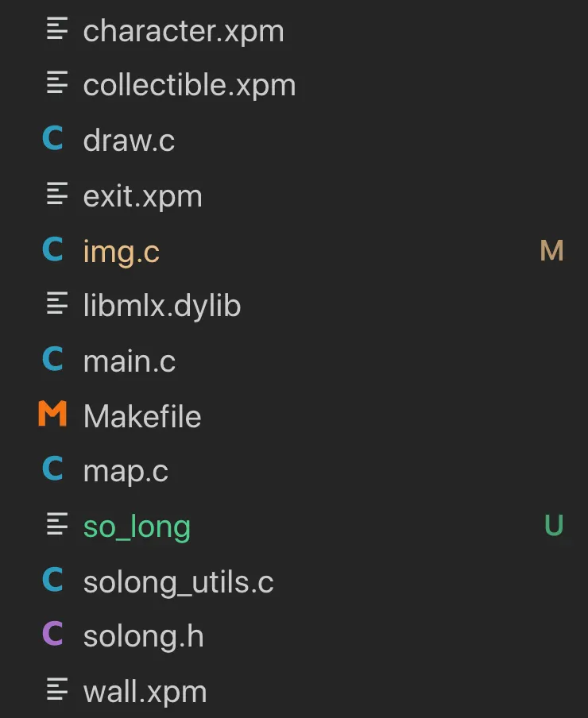Click the C icon next to draw.c
588x718 pixels.
[x=52, y=140]
